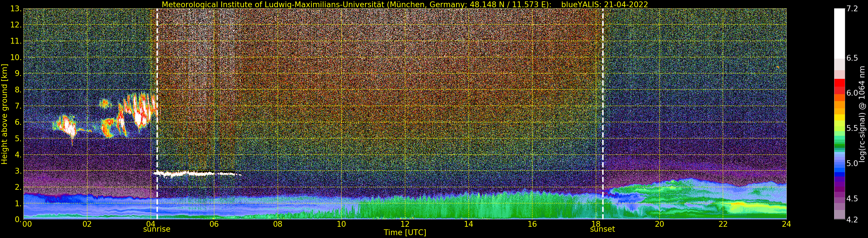868x238 pixels.
Task: Click the '7.' tick on the height axis
Action: (x=18, y=106)
